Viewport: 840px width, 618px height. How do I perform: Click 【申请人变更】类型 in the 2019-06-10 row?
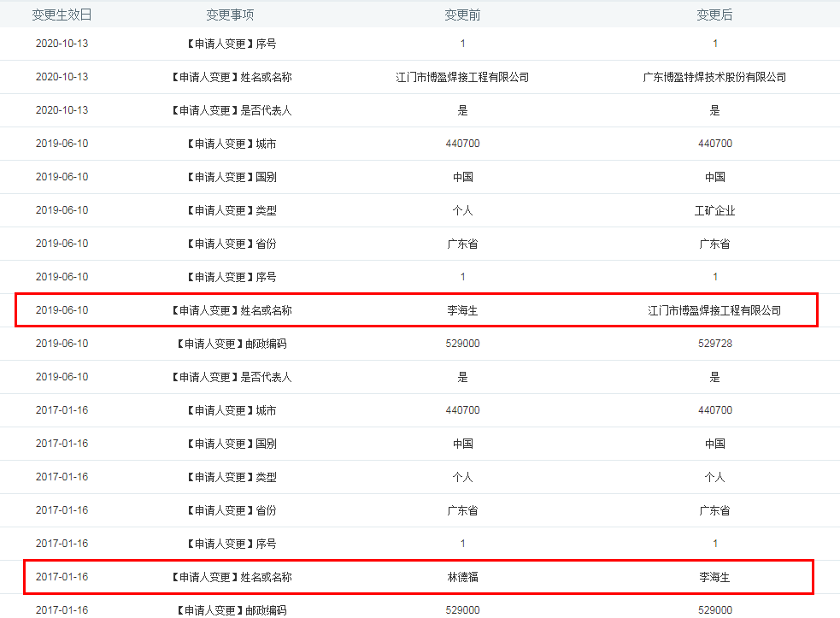[232, 210]
